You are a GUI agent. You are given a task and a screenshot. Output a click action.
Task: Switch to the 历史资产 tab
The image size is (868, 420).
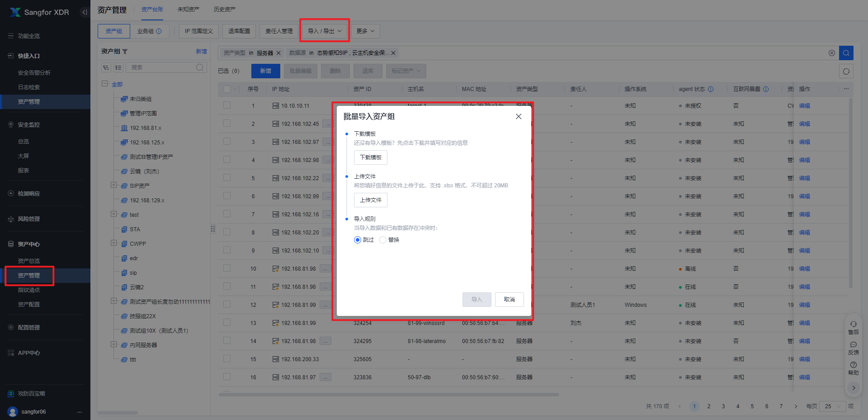[x=224, y=10]
